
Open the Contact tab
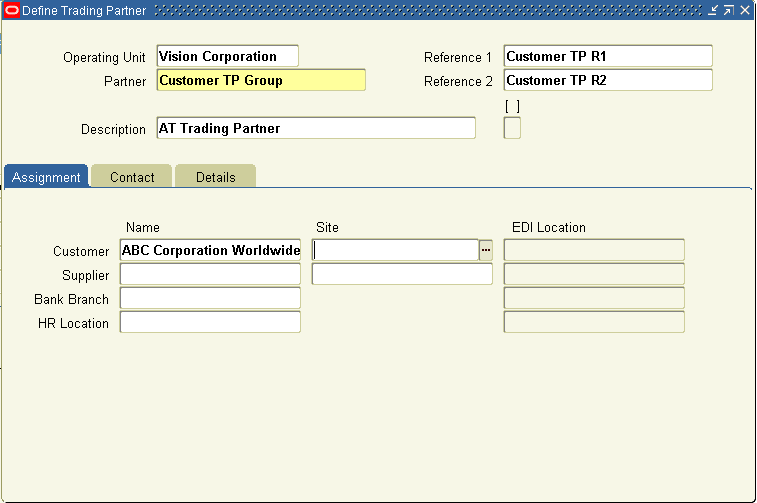pyautogui.click(x=132, y=176)
